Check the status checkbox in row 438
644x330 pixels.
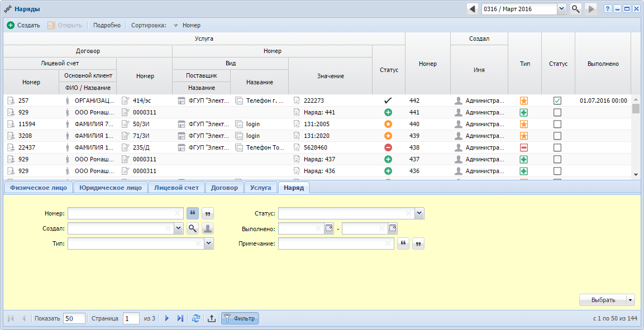pyautogui.click(x=557, y=148)
